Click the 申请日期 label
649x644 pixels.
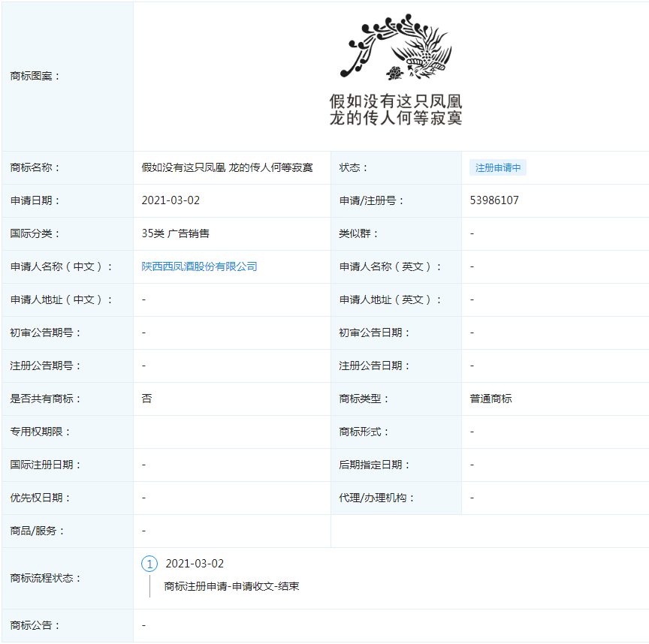[35, 200]
